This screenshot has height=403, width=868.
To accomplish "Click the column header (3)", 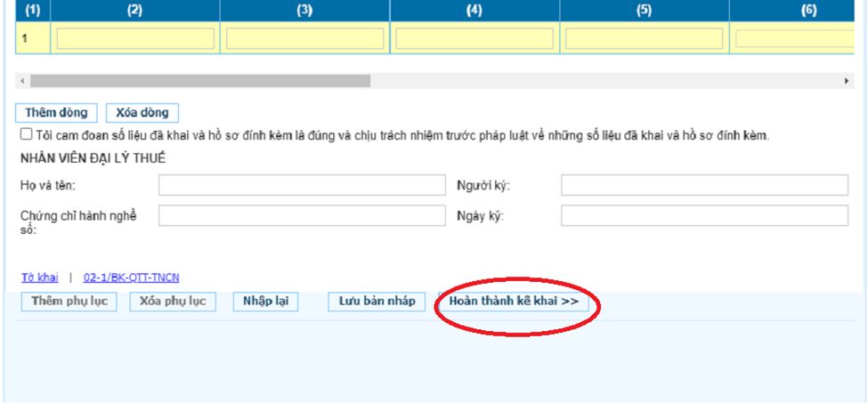I will point(305,11).
